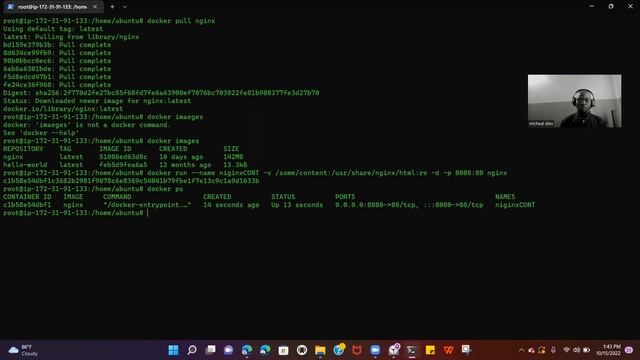Image resolution: width=640 pixels, height=360 pixels.
Task: Click the OneDrive tray icon
Action: [x=531, y=350]
